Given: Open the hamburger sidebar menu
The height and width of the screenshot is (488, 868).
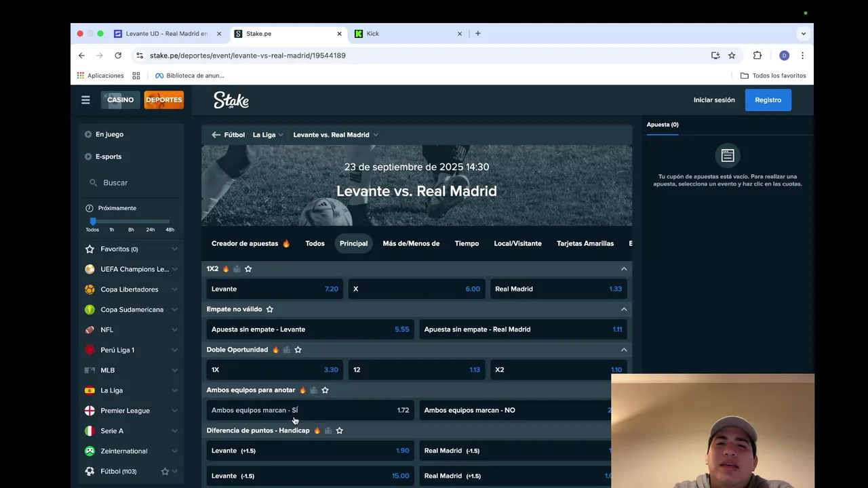Looking at the screenshot, I should click(85, 100).
